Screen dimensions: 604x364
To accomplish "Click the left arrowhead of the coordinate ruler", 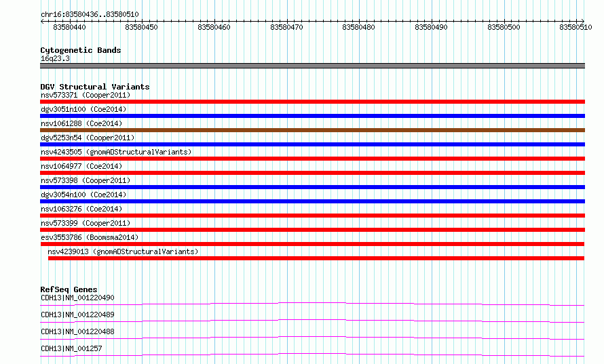I will click(42, 22).
